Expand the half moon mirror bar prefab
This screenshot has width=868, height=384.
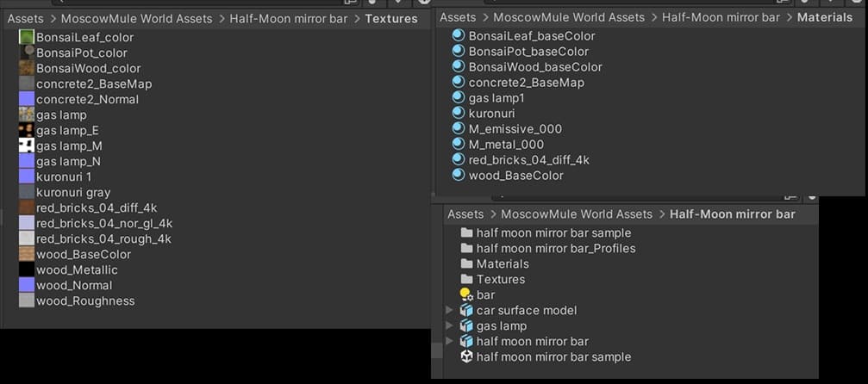(x=449, y=341)
